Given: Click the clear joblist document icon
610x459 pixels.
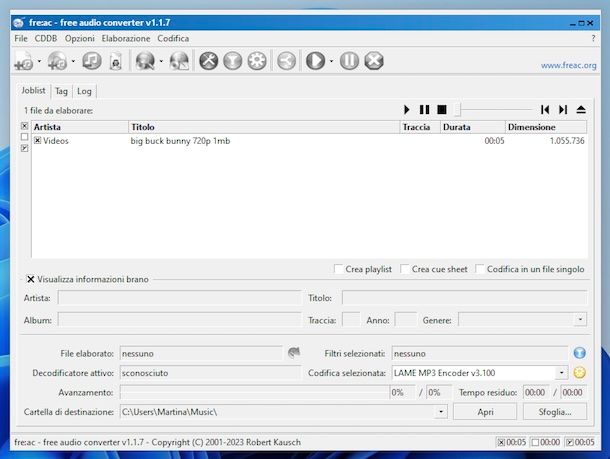Looking at the screenshot, I should pyautogui.click(x=116, y=61).
